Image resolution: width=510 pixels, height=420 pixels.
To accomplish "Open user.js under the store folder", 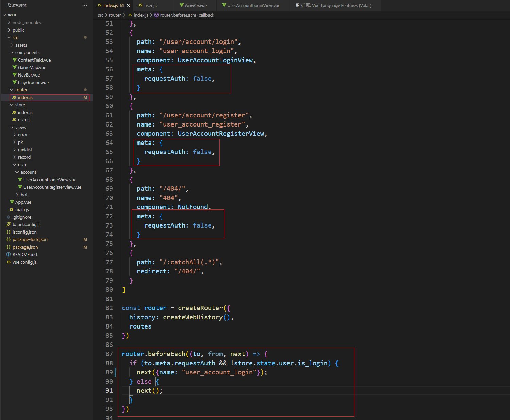I will [24, 120].
